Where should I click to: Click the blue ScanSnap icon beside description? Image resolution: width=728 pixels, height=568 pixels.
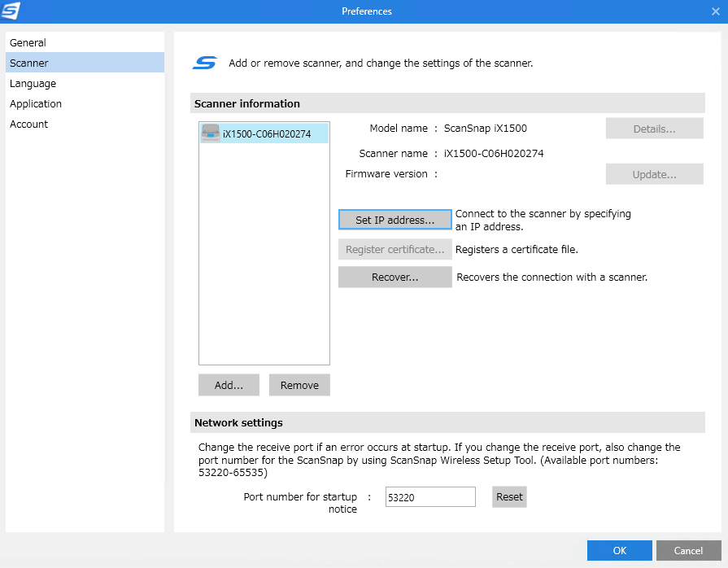(205, 63)
